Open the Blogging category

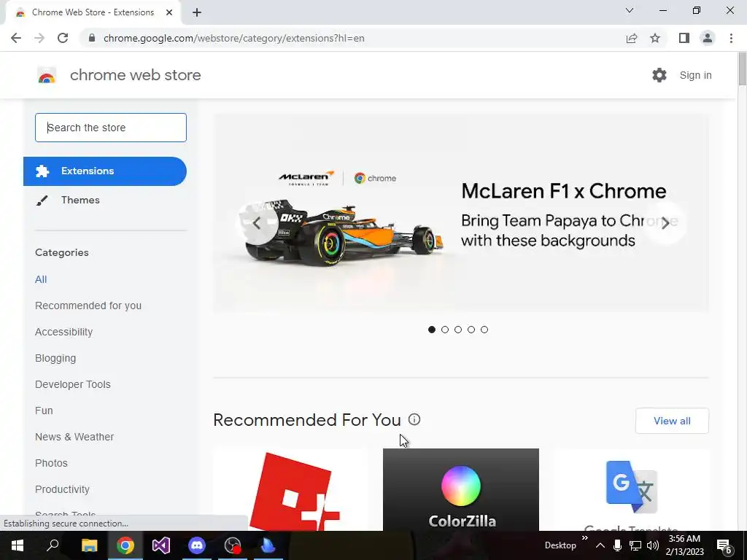pyautogui.click(x=55, y=358)
